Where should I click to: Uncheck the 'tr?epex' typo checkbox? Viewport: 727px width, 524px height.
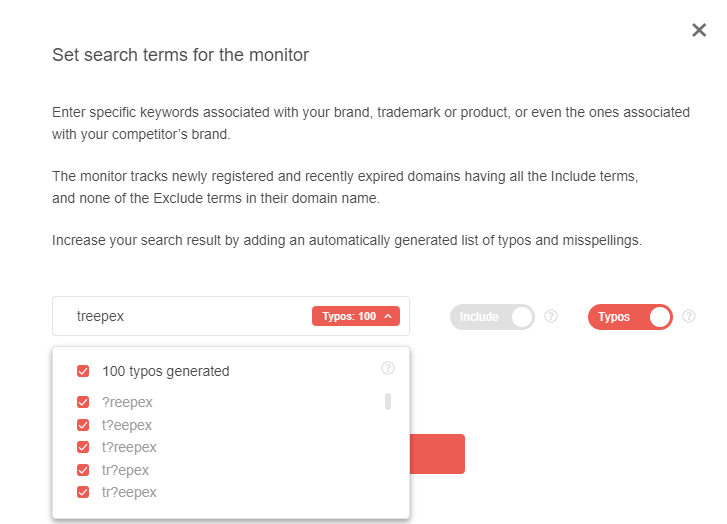tap(83, 470)
